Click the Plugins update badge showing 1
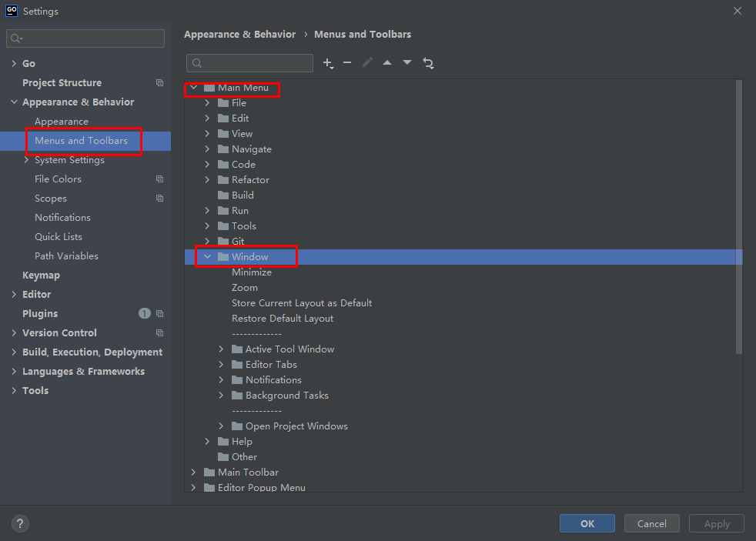756x541 pixels. 145,314
